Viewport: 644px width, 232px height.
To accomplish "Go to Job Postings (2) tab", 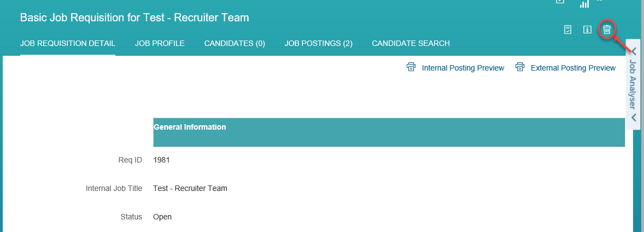I will tap(318, 43).
